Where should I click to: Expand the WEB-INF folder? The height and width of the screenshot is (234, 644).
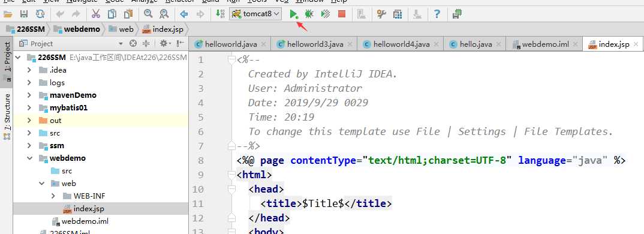(53, 196)
